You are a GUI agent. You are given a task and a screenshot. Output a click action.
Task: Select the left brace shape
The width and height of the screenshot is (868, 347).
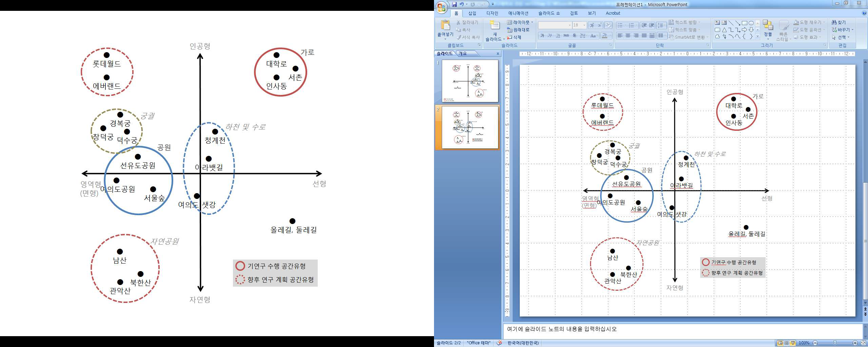[744, 37]
